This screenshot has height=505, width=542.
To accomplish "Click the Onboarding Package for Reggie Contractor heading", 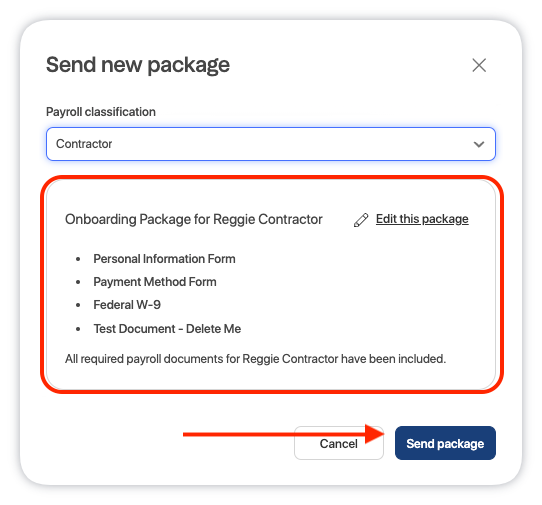I will click(194, 219).
